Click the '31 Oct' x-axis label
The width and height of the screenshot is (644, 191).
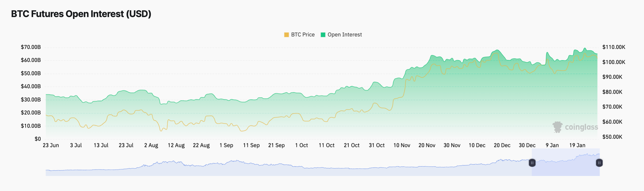[377, 145]
